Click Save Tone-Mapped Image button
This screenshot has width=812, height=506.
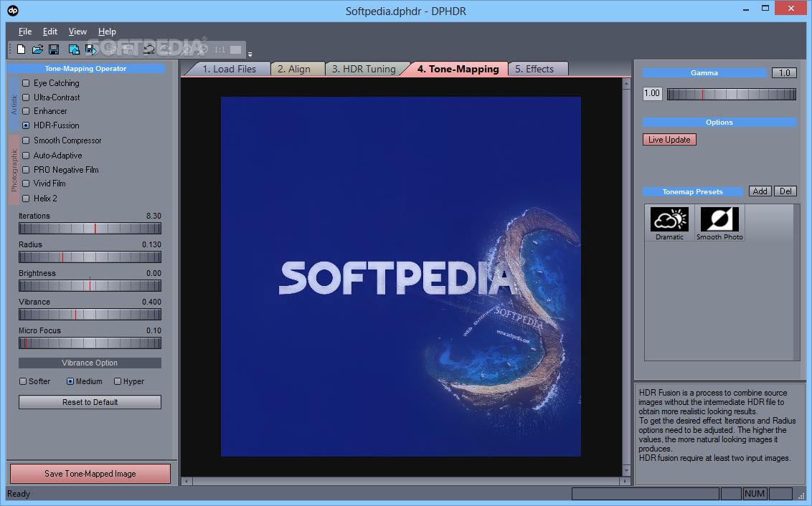tap(90, 474)
